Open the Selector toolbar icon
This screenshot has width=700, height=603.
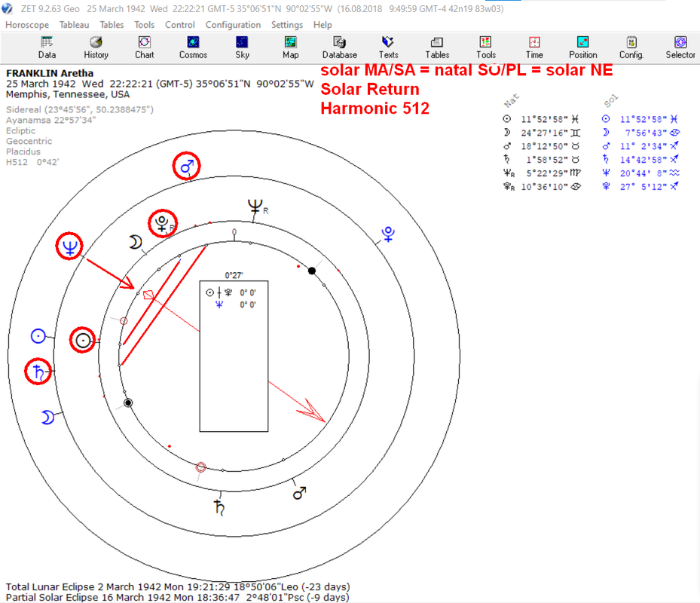click(x=680, y=47)
